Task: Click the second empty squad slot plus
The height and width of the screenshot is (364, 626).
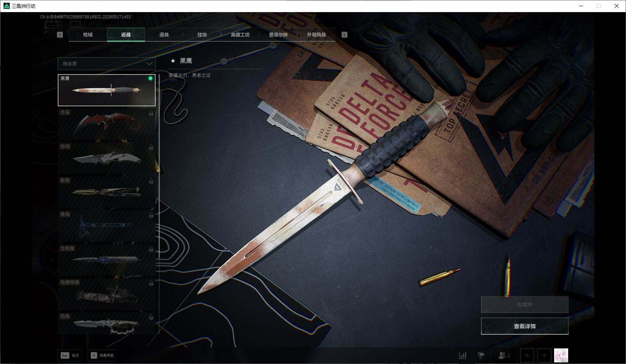Action: pyautogui.click(x=544, y=355)
